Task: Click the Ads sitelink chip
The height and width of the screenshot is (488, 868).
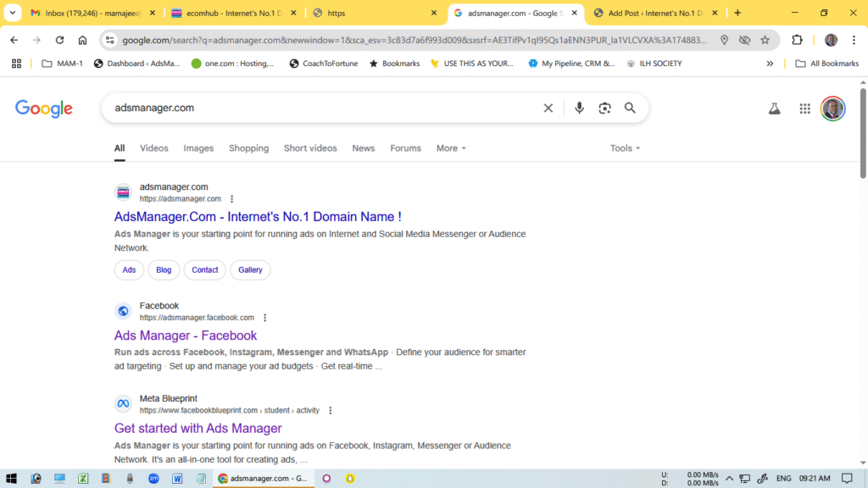Action: pos(129,270)
